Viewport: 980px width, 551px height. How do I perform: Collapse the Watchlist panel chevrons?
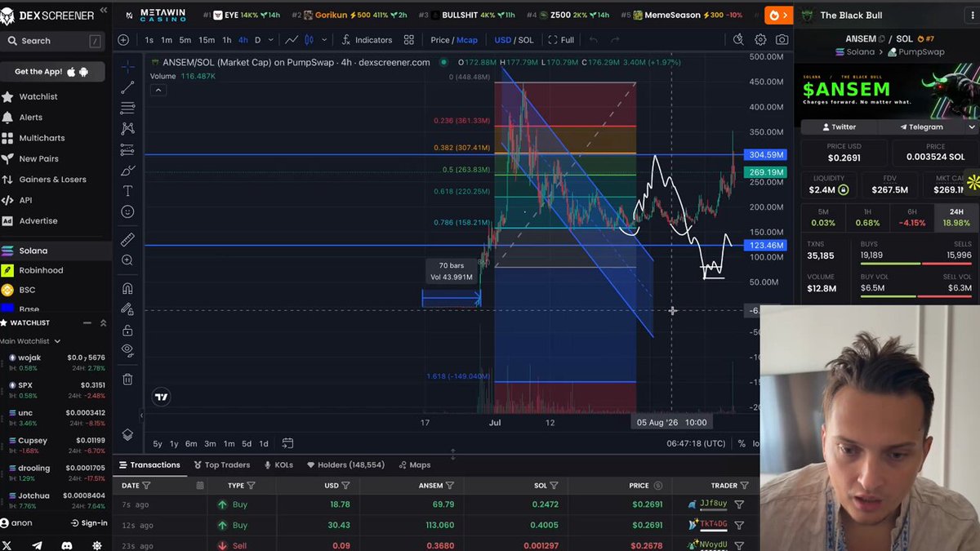(103, 322)
